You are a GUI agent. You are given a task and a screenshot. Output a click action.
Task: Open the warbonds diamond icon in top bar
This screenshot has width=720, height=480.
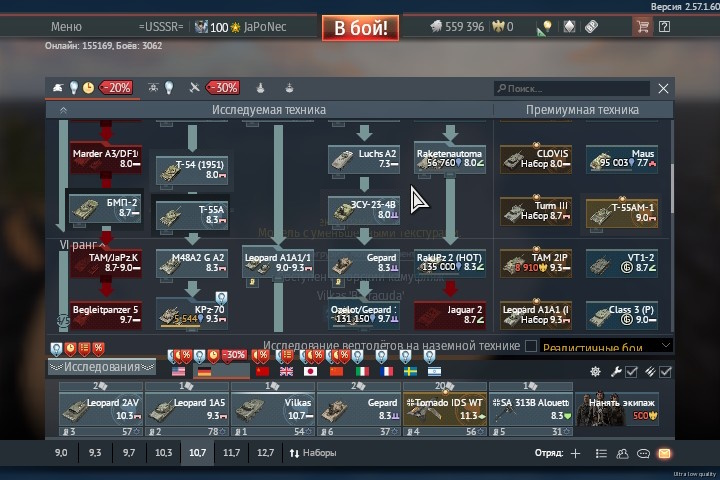click(569, 27)
